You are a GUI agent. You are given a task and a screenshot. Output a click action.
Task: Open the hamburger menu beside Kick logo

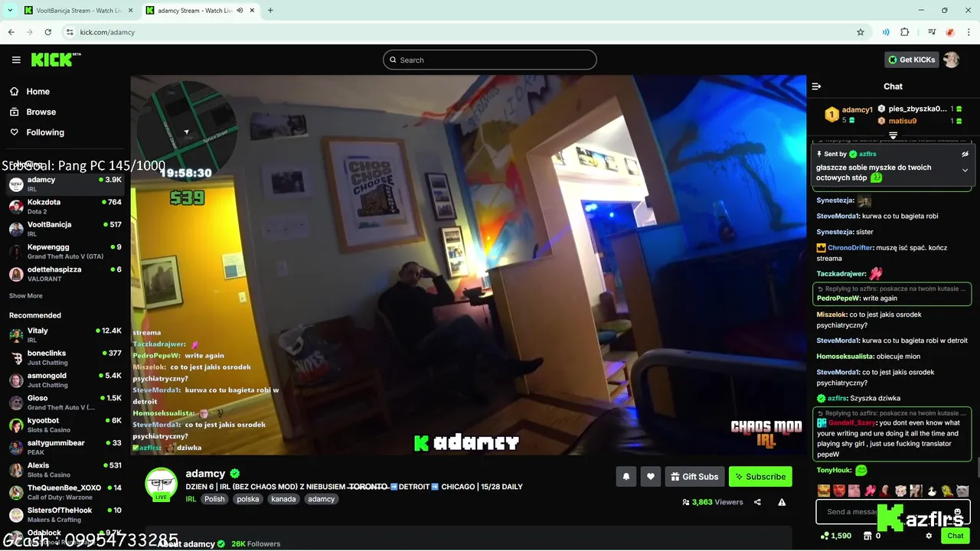(x=16, y=60)
